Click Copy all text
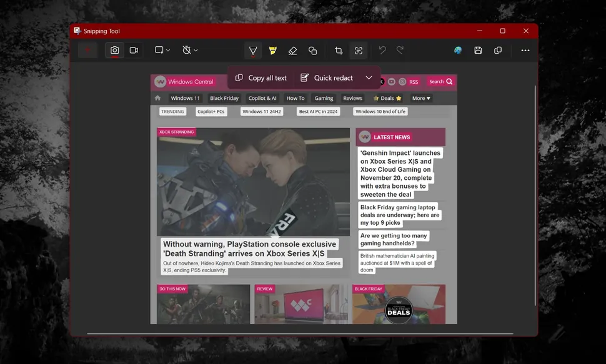The height and width of the screenshot is (364, 606). click(x=261, y=78)
